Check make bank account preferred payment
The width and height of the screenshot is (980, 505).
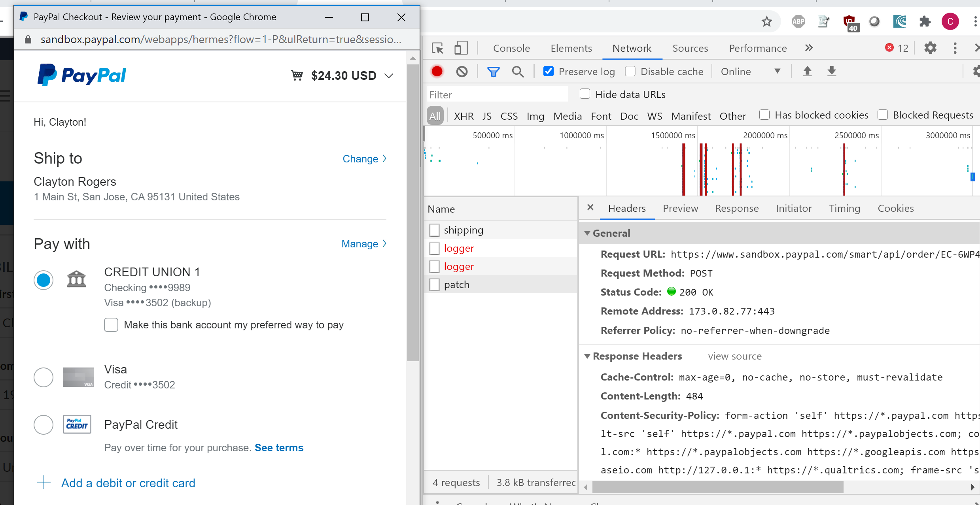[111, 325]
